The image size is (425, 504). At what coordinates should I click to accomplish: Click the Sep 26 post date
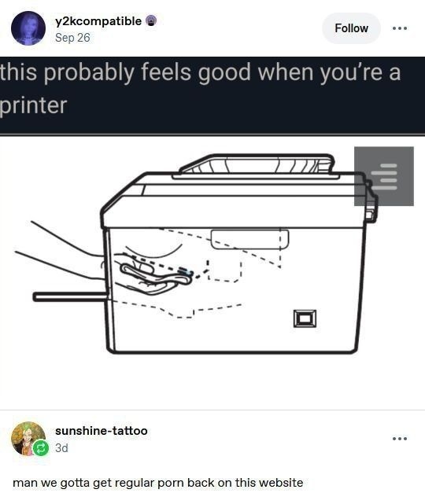coord(72,38)
